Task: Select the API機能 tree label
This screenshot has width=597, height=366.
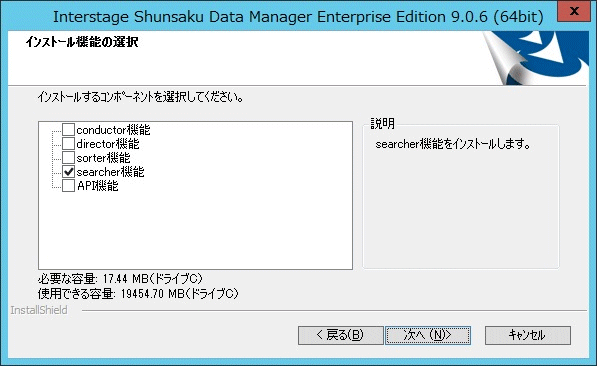Action: pos(97,186)
